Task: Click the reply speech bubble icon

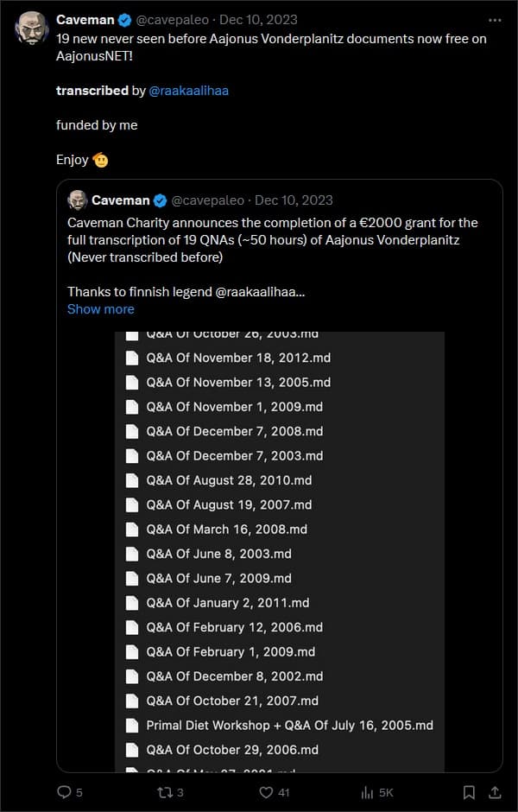Action: click(64, 792)
